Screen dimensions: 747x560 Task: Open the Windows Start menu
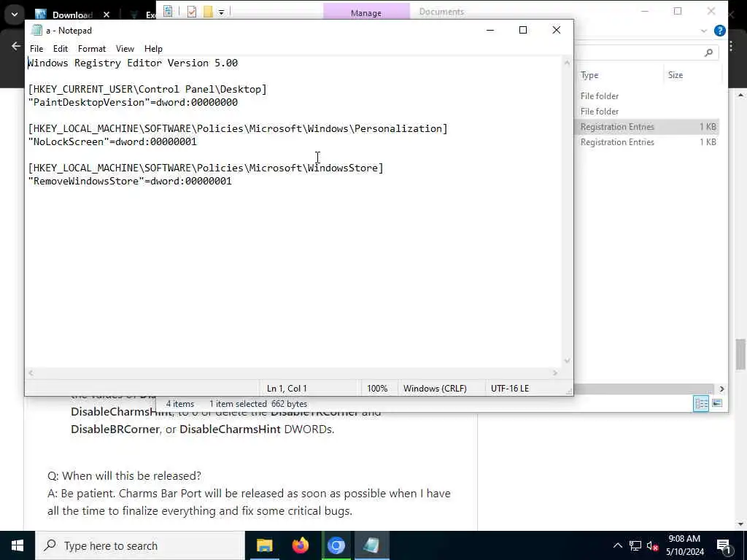pyautogui.click(x=18, y=545)
